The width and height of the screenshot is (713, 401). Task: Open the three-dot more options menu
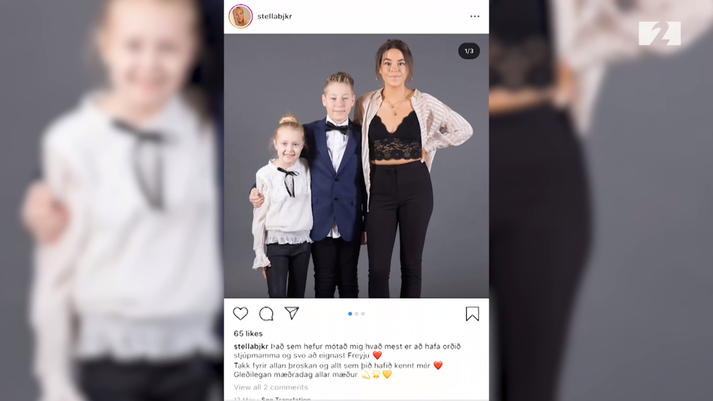(x=475, y=16)
